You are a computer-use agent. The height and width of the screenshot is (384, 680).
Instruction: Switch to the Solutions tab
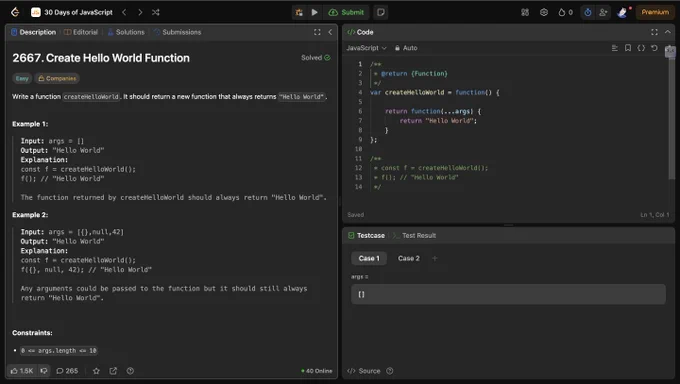coord(126,32)
